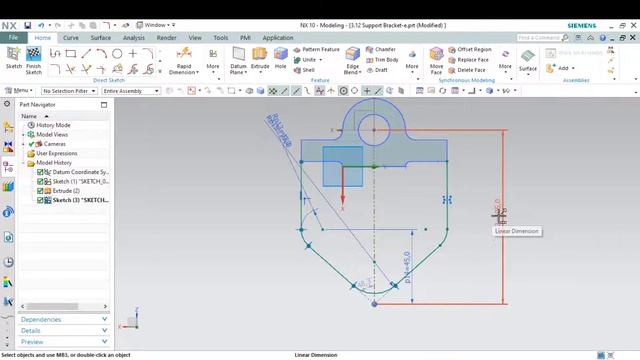Click the Hole feature icon
The height and width of the screenshot is (360, 640).
coord(280,53)
